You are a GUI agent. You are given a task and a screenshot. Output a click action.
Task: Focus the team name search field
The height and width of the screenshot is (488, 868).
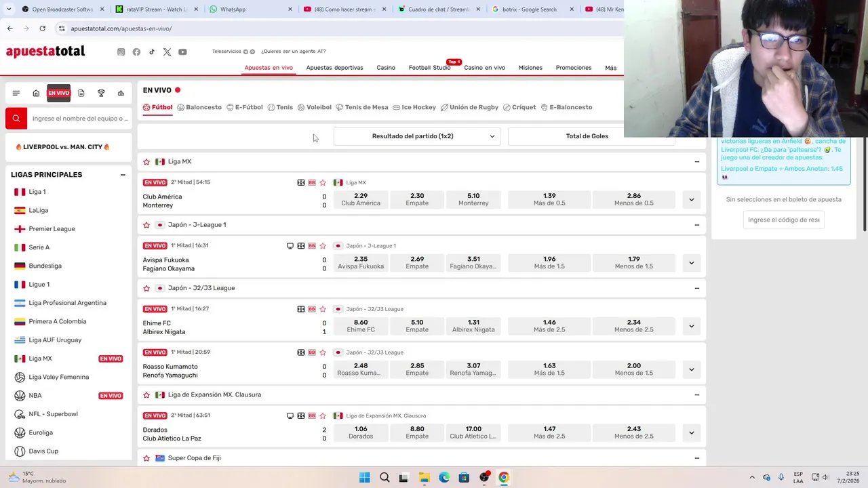pos(80,118)
